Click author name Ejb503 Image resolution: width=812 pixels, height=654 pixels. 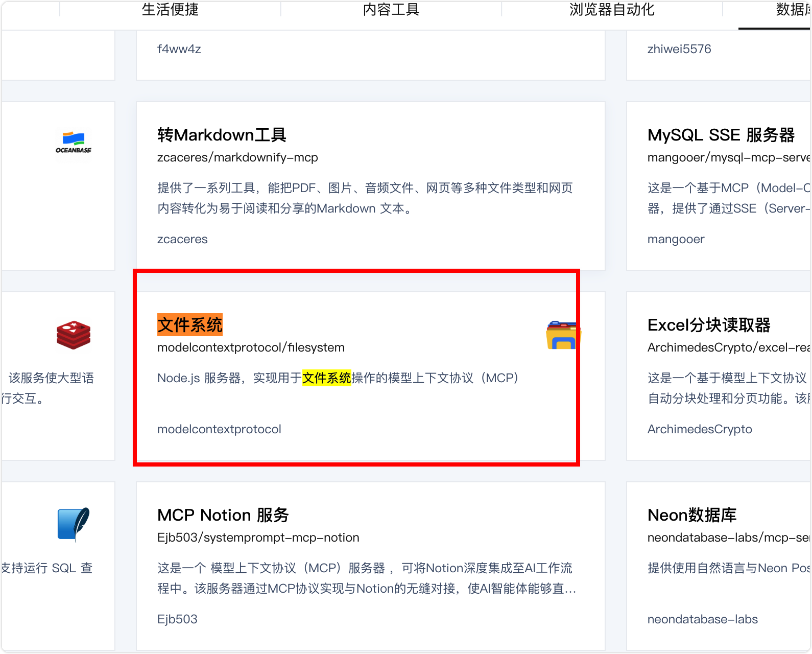tap(177, 619)
